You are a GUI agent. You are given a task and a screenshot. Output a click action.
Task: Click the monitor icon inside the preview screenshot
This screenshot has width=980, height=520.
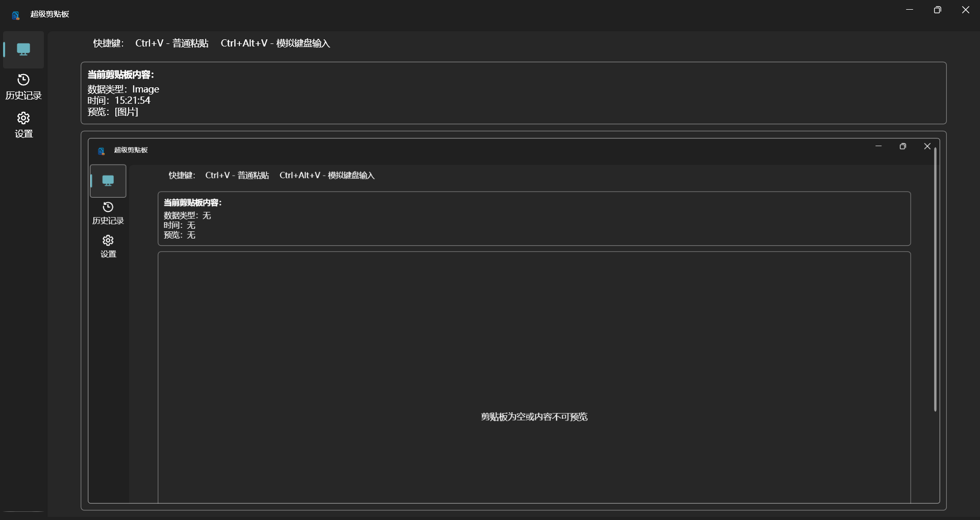pos(108,181)
